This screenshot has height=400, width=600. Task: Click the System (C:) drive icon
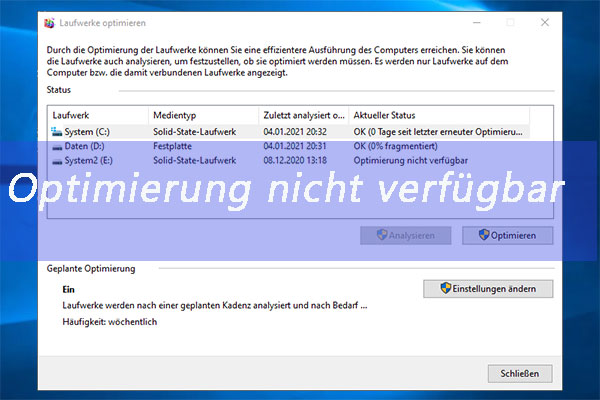pyautogui.click(x=57, y=132)
